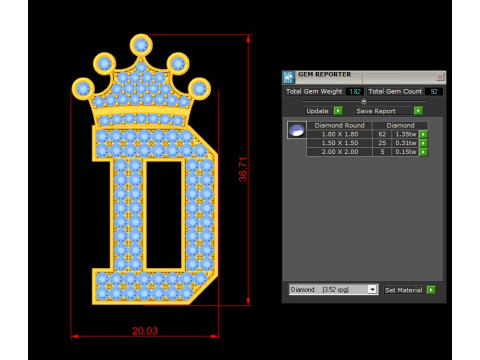The width and height of the screenshot is (480, 360).
Task: Click the 36.71 height dimension label
Action: [243, 169]
